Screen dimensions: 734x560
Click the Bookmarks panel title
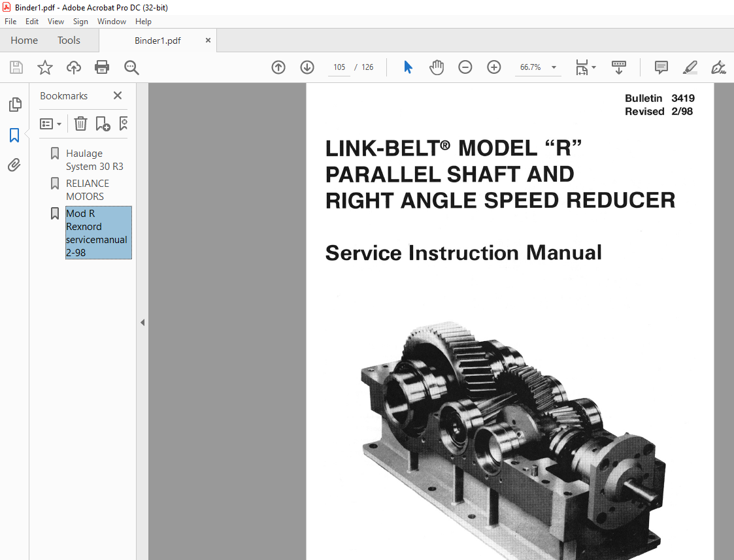pyautogui.click(x=63, y=96)
